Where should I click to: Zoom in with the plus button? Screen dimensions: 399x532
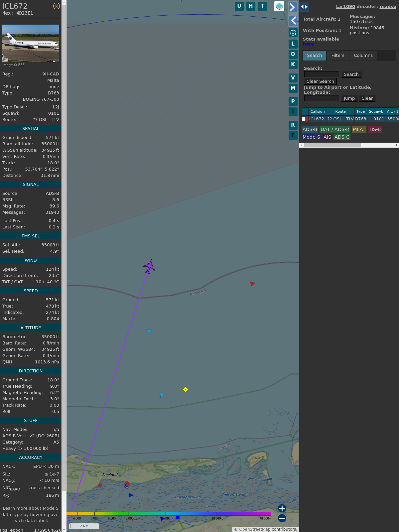coord(282,508)
